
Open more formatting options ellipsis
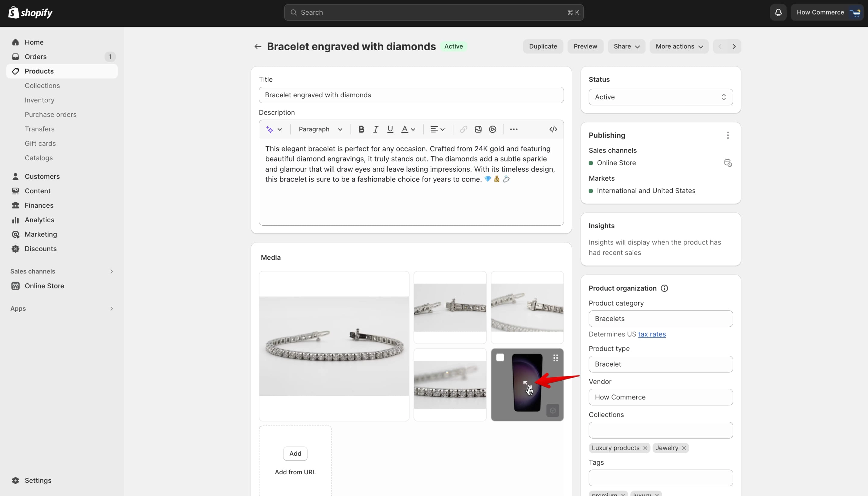point(514,129)
